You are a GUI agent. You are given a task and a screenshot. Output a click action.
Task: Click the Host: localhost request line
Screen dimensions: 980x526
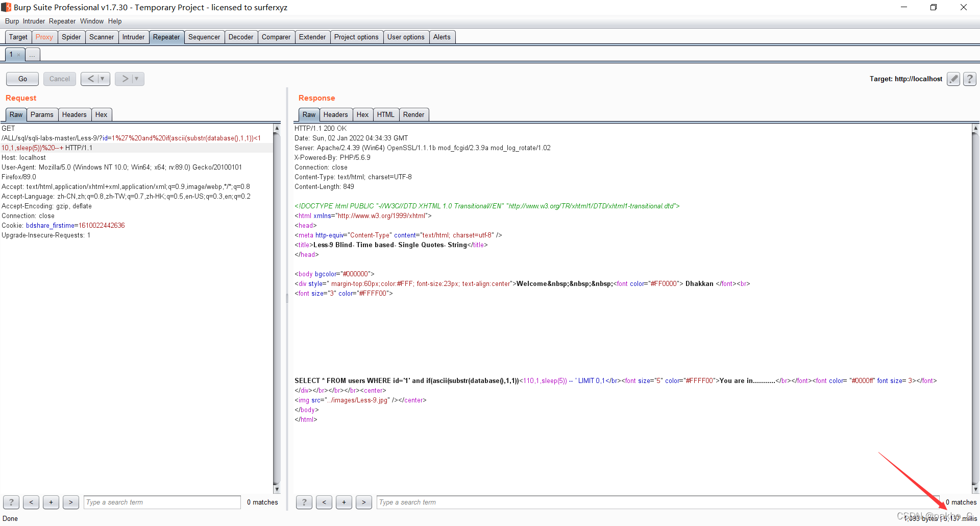point(23,157)
